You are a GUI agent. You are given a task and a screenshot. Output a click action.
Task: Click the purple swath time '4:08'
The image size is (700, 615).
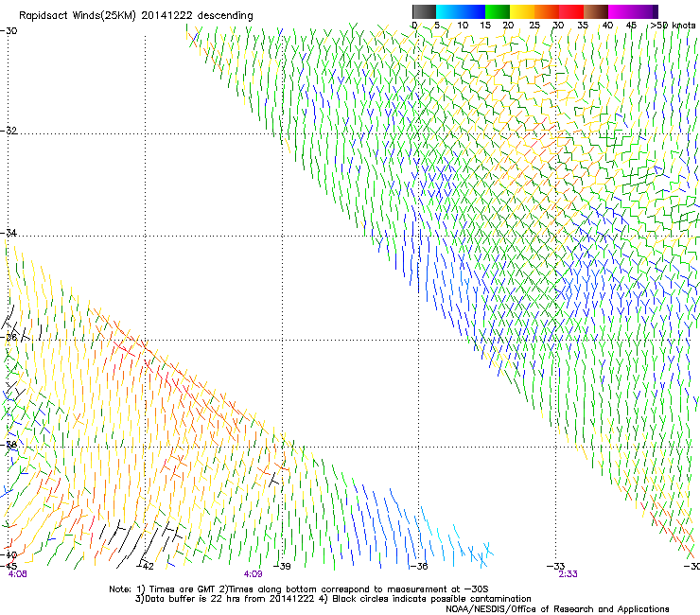click(x=17, y=574)
